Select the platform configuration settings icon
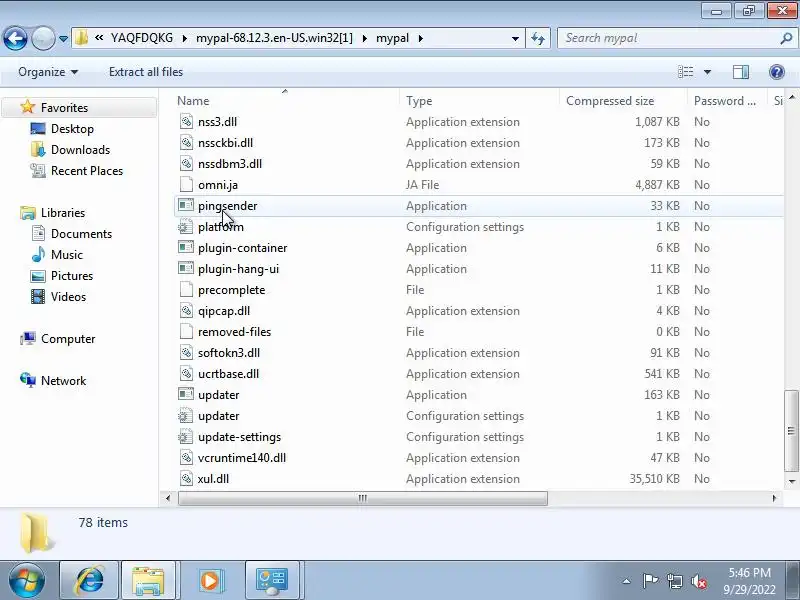The height and width of the screenshot is (600, 800). pos(186,227)
